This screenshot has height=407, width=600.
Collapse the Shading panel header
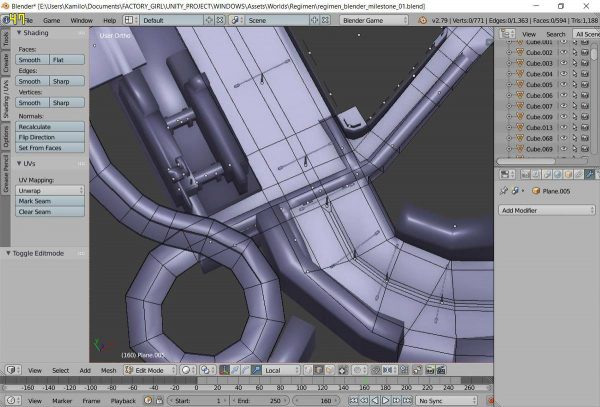point(35,33)
